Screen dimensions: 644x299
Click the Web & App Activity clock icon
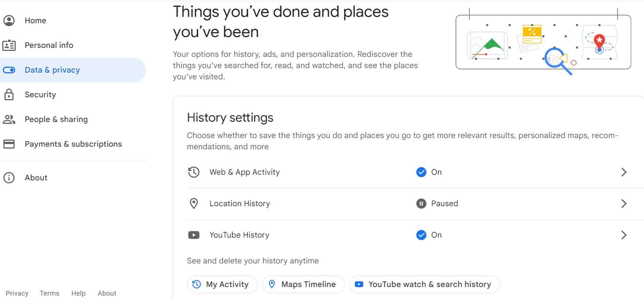click(x=194, y=172)
